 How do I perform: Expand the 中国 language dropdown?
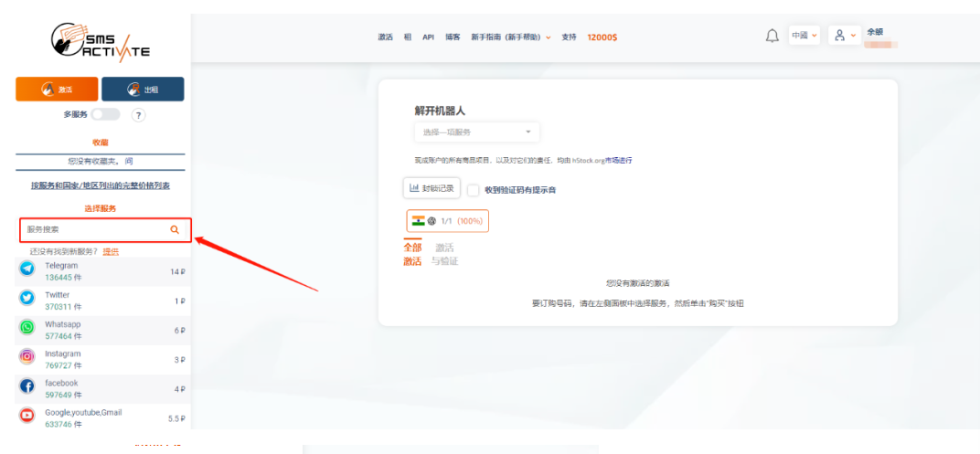coord(804,36)
